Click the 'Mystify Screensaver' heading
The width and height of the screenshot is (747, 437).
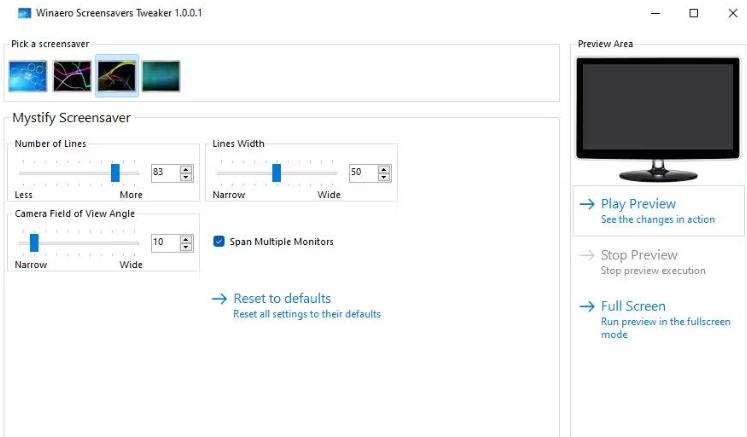[x=71, y=118]
